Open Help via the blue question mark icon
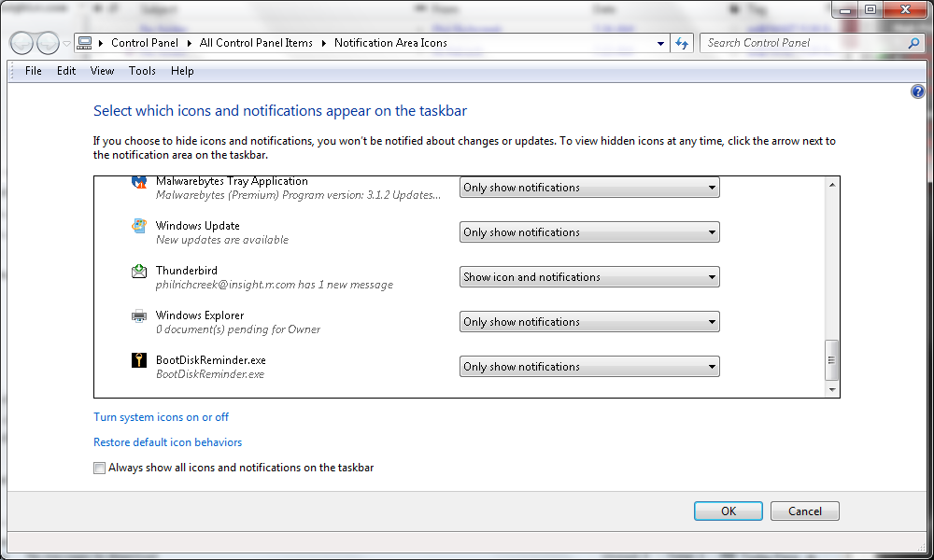 (x=917, y=92)
